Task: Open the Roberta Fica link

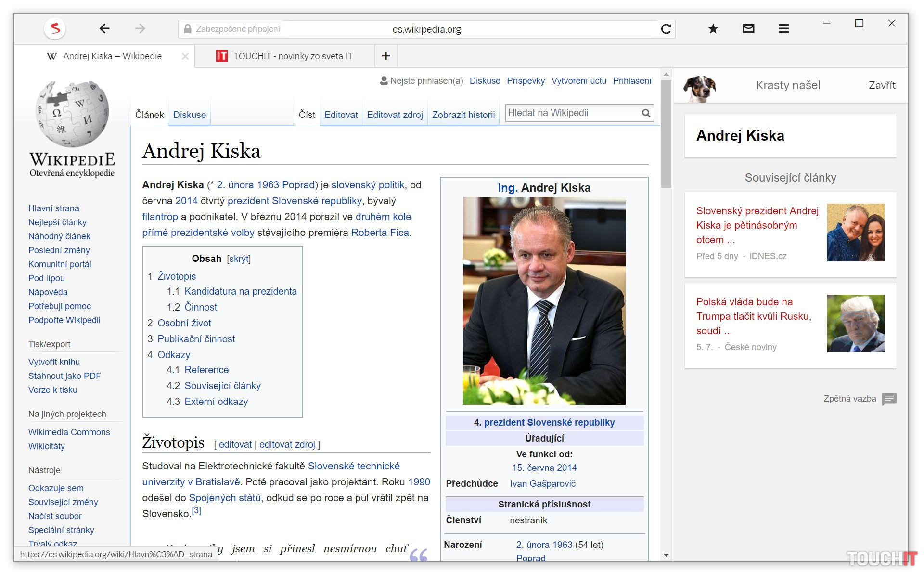Action: [380, 233]
